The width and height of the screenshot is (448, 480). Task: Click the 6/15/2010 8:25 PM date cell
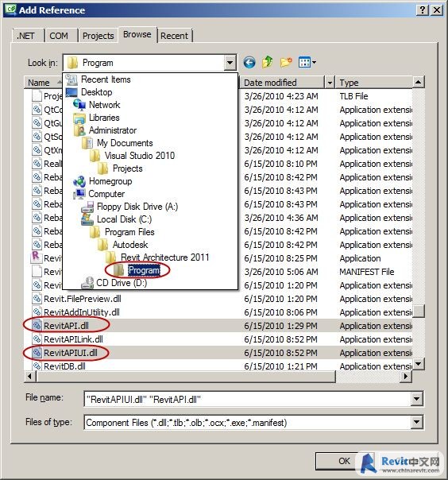click(x=280, y=258)
